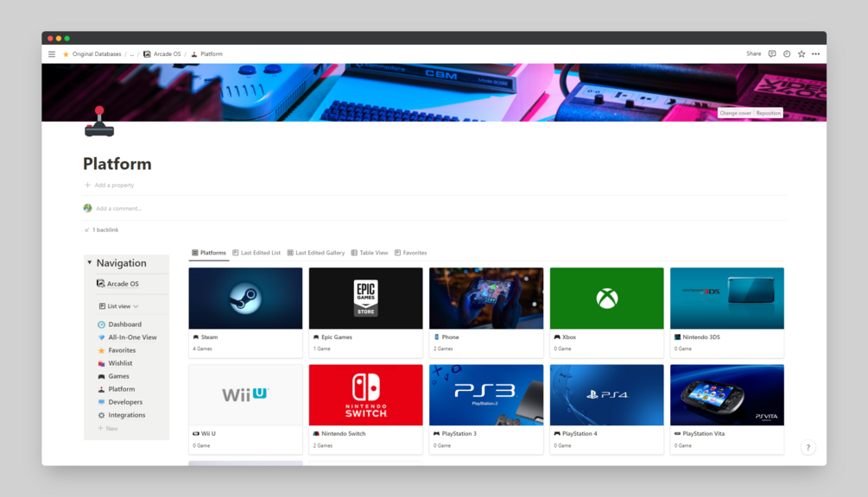Click All-In-One View in Navigation
The height and width of the screenshot is (497, 868).
(127, 337)
